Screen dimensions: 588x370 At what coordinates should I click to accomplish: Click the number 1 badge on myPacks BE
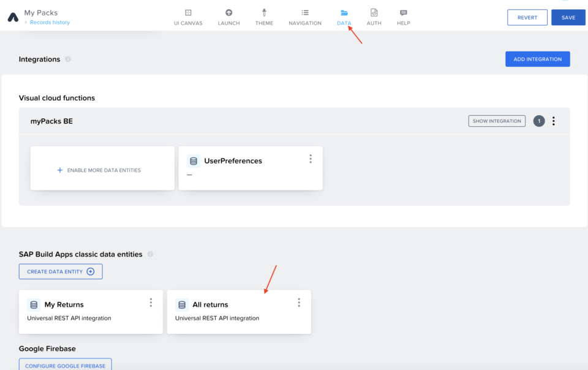(x=539, y=121)
